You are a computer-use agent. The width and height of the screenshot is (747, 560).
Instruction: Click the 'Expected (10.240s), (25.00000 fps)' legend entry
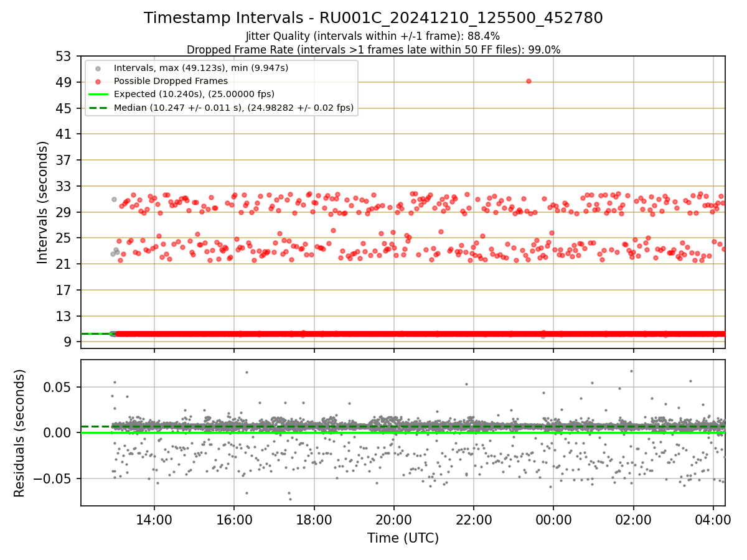(x=194, y=94)
